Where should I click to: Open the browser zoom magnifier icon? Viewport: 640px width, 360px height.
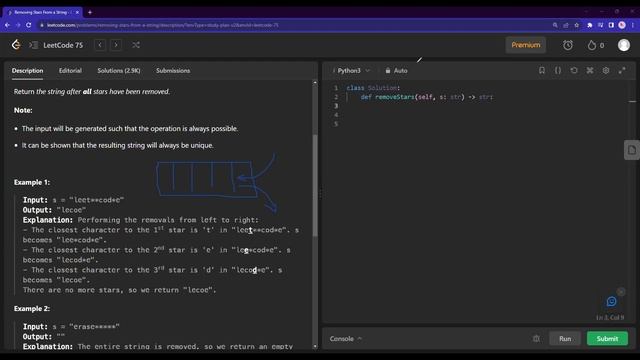(555, 25)
